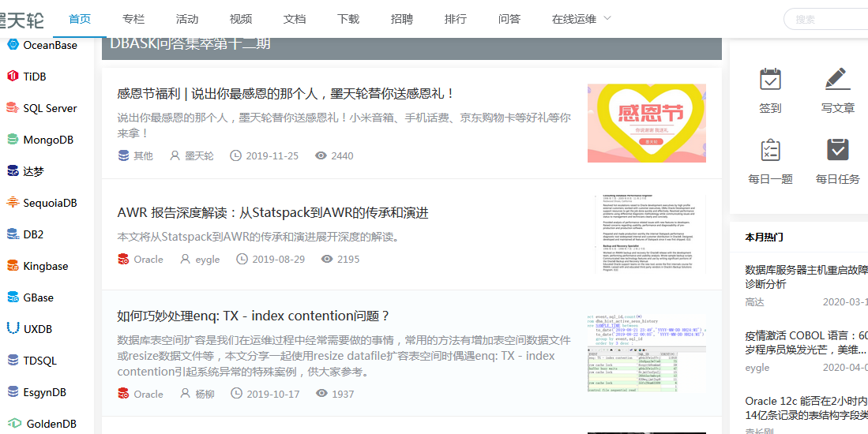Click the GBase icon
Viewport: 868px width, 434px height.
click(13, 297)
